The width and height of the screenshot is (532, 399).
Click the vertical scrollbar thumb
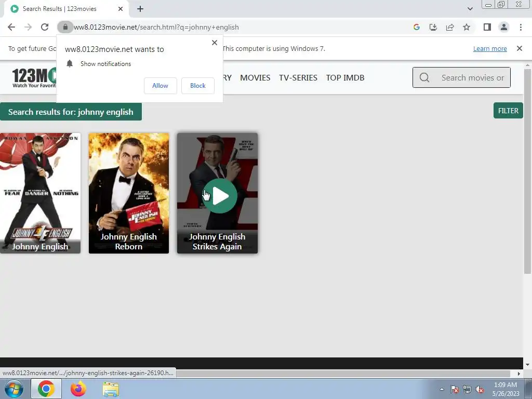pyautogui.click(x=527, y=171)
